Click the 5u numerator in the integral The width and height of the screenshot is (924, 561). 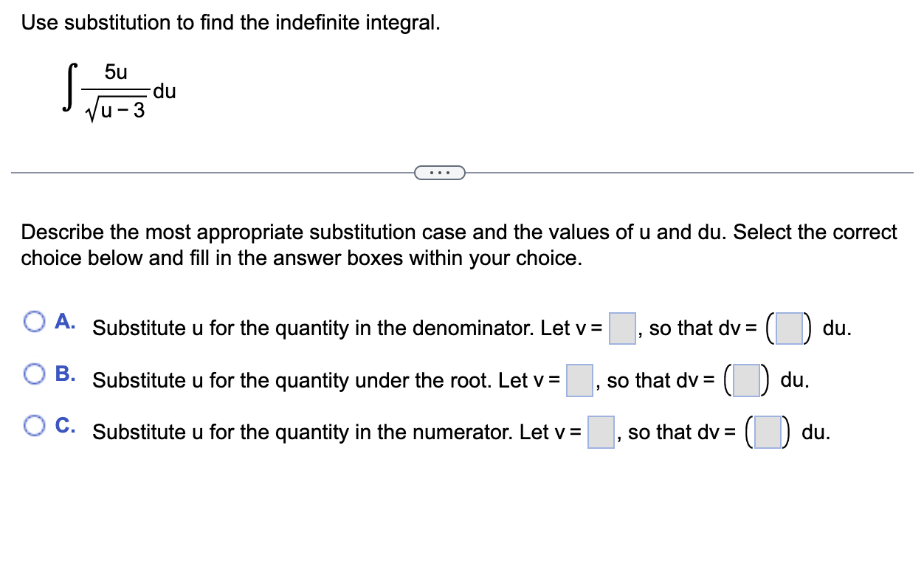[116, 72]
